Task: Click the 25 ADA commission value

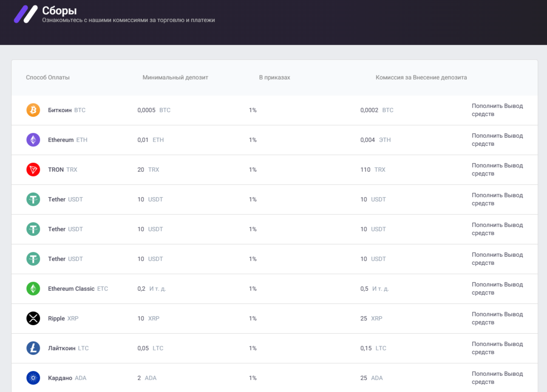Action: tap(372, 378)
